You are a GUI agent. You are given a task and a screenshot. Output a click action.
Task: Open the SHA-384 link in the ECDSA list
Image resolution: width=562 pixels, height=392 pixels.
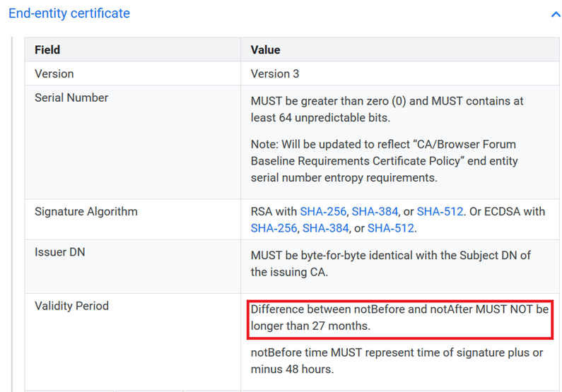(x=325, y=227)
